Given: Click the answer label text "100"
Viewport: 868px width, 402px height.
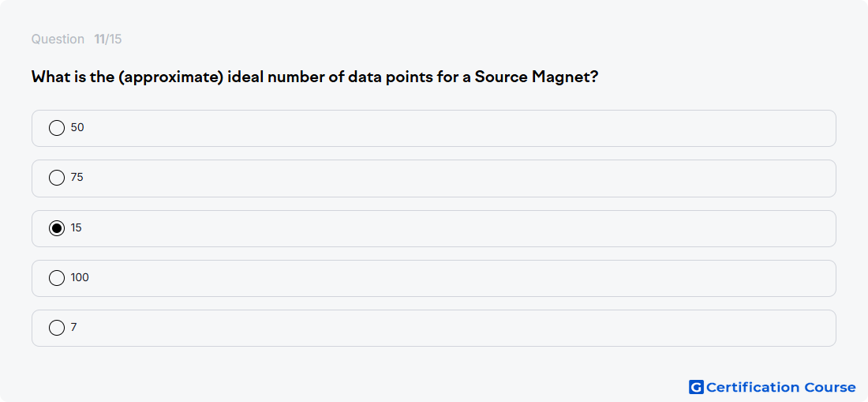Looking at the screenshot, I should click(80, 277).
